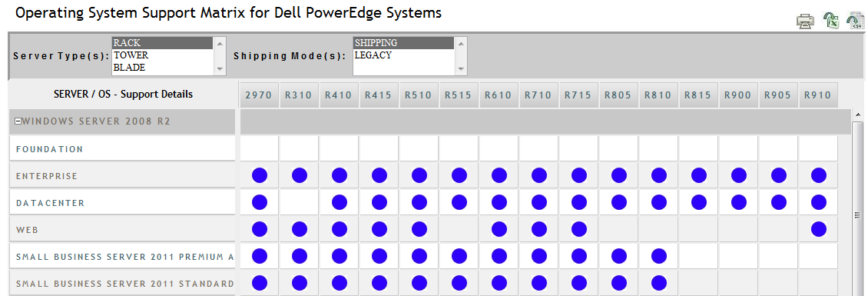This screenshot has width=868, height=296.
Task: Open the R905 column header
Action: 777,95
